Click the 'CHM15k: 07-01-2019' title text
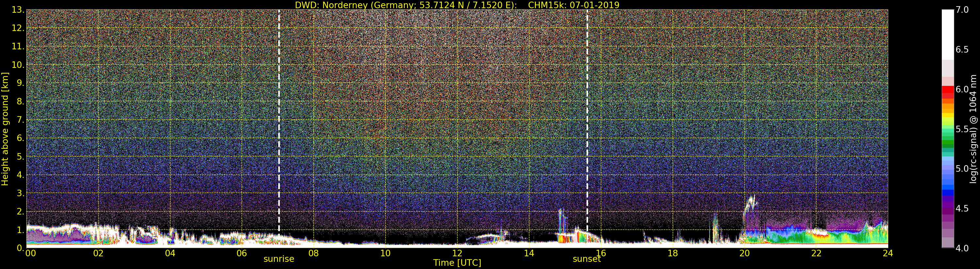This screenshot has height=269, width=980. pos(574,5)
